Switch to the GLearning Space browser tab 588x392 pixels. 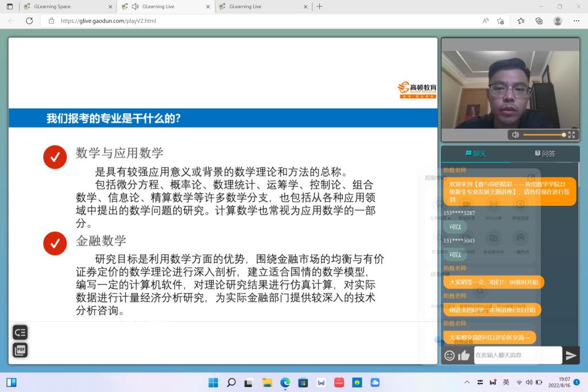(x=63, y=6)
